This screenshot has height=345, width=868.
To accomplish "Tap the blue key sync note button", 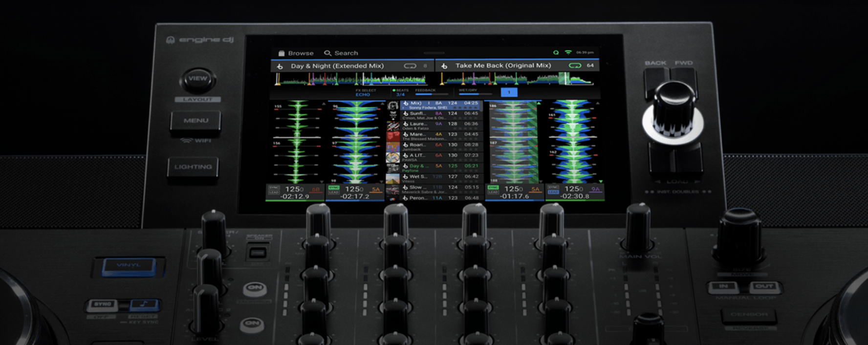I will (143, 305).
